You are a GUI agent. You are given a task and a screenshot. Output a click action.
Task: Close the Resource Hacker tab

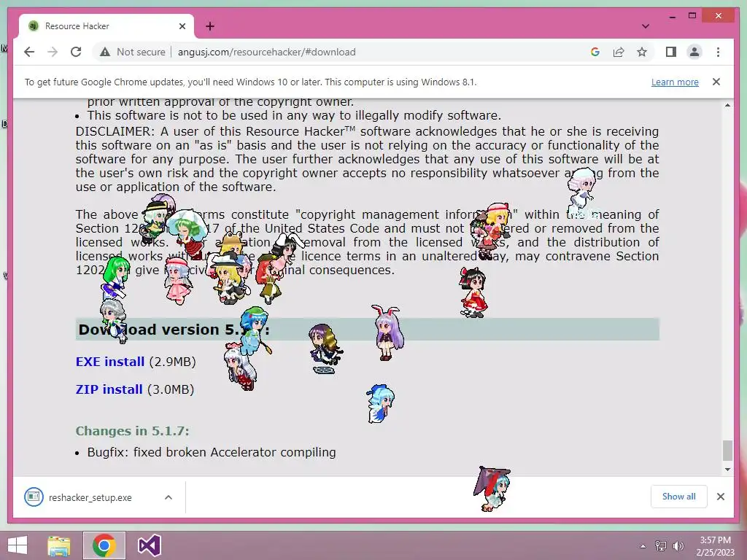(182, 26)
